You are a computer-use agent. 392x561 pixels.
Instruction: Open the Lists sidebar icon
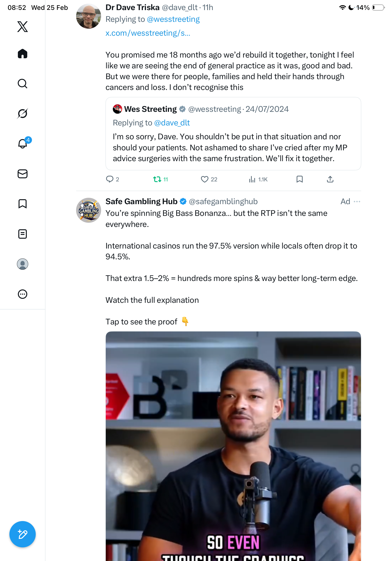[x=23, y=234]
